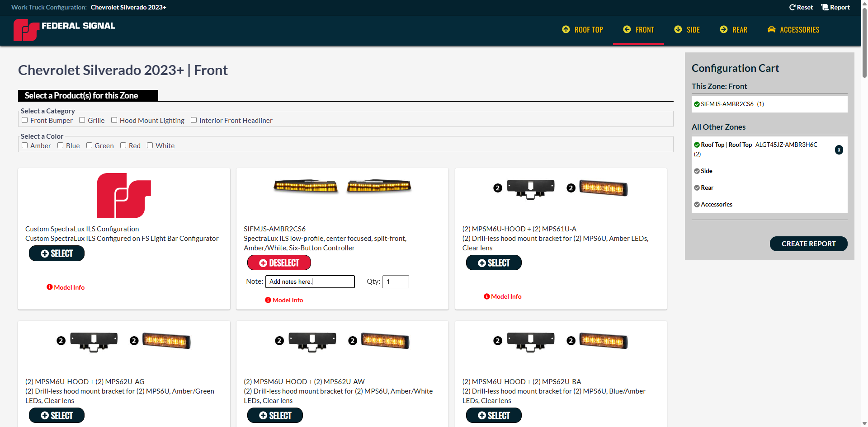The width and height of the screenshot is (868, 427).
Task: Click the Report link in header
Action: (835, 7)
